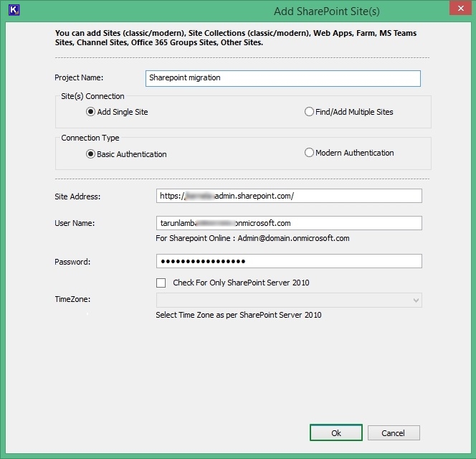Screen dimensions: 476x459
Task: Select the Add Single Site radio option
Action: (x=117, y=112)
